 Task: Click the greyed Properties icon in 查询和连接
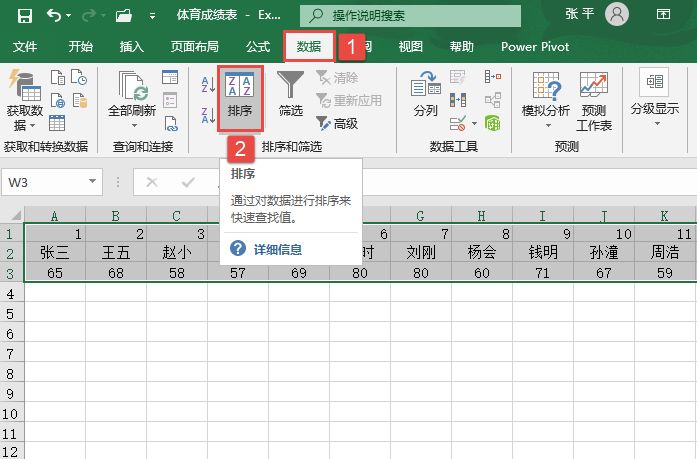pos(170,100)
